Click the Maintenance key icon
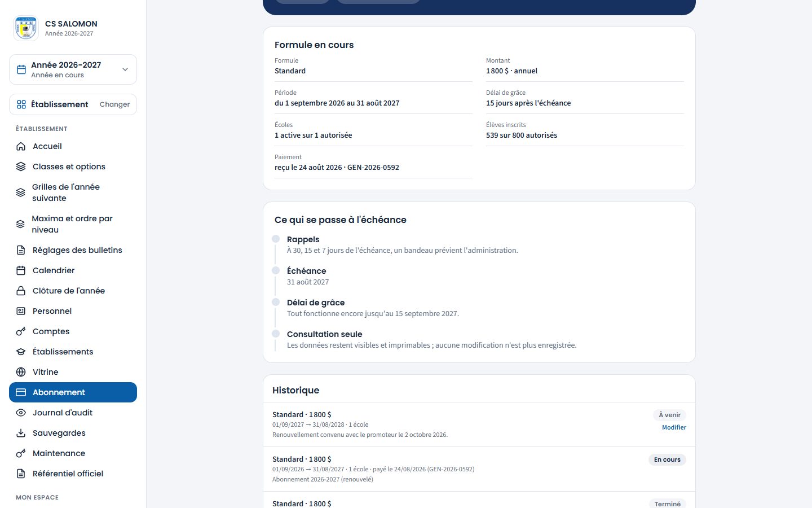The image size is (812, 508). click(21, 453)
